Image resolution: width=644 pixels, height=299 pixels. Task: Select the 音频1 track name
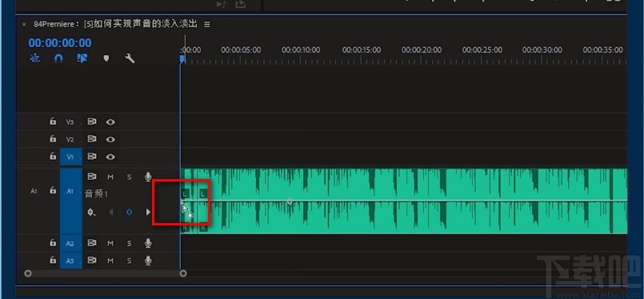tap(96, 193)
